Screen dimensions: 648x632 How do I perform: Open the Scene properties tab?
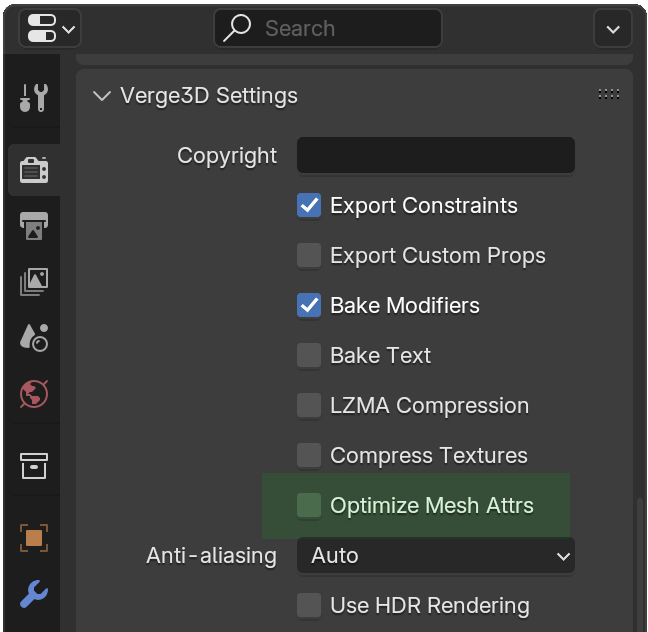[x=34, y=338]
